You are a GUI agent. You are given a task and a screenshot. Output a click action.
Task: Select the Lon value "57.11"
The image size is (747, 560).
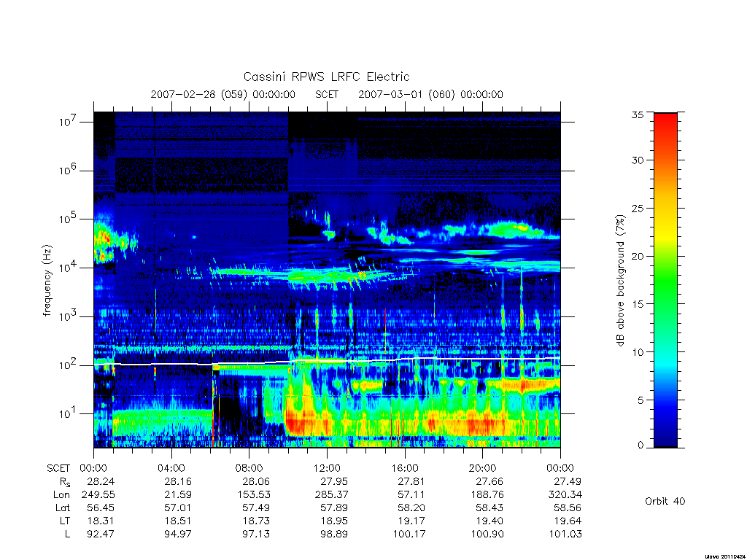tap(411, 495)
